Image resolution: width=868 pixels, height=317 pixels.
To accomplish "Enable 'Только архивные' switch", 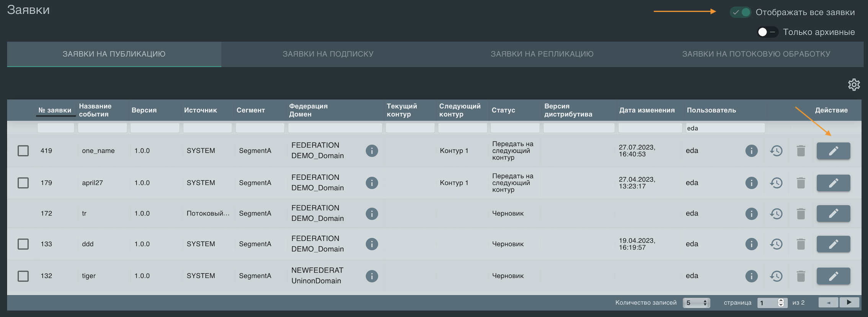I will 767,32.
